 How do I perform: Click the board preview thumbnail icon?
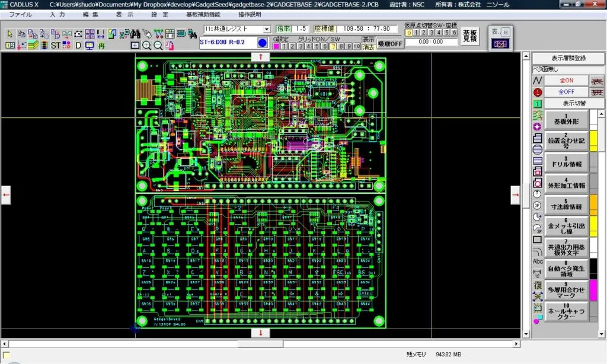pos(500,43)
